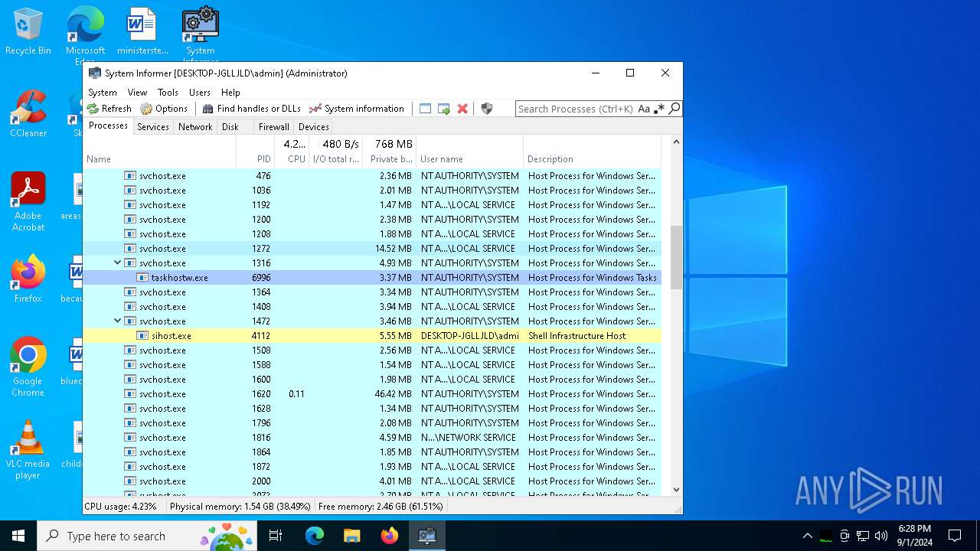
Task: Focus the Search Processes input field
Action: pyautogui.click(x=576, y=109)
